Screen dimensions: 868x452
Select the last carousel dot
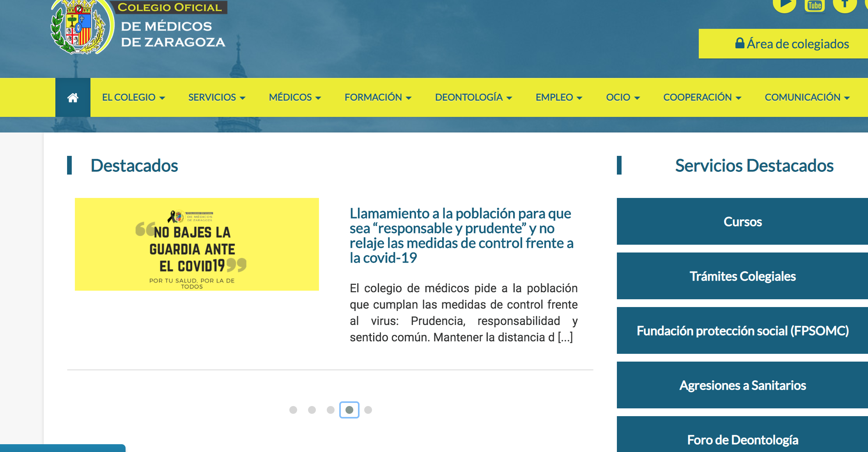(x=368, y=410)
